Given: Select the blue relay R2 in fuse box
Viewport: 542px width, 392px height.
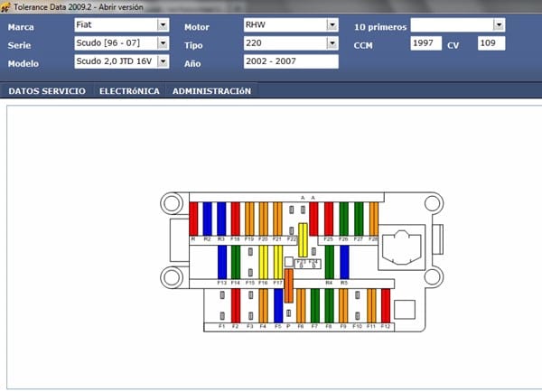Looking at the screenshot, I should click(x=208, y=219).
